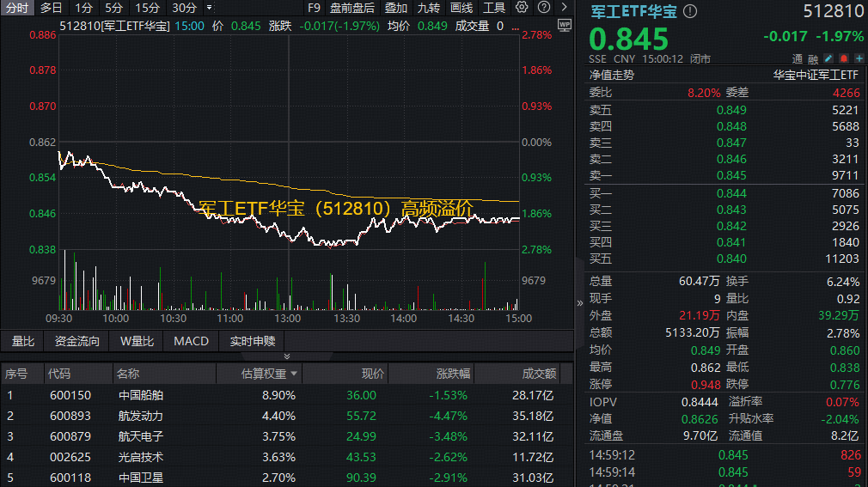Click the pencil note icon in quote panel
This screenshot has width=868, height=487.
tap(828, 58)
